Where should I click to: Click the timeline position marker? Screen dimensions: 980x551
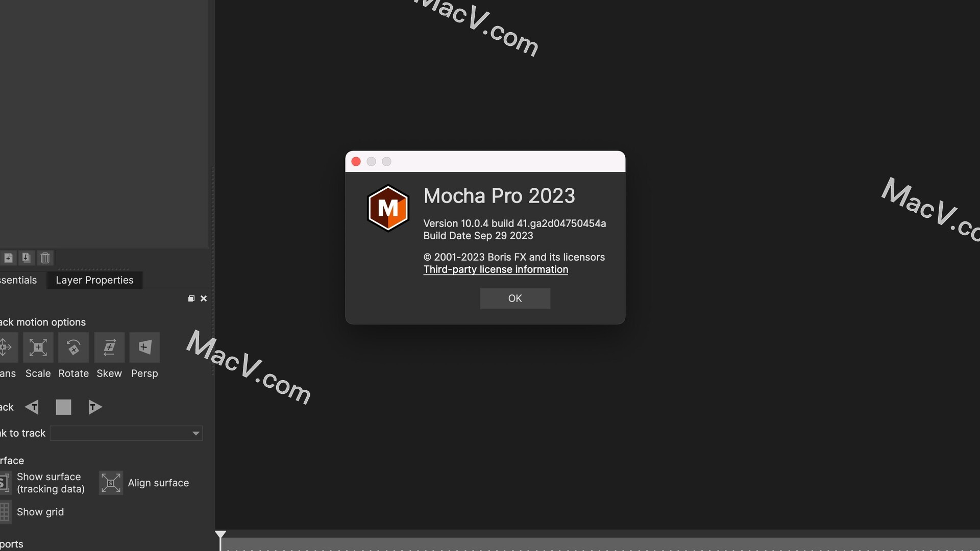pyautogui.click(x=220, y=536)
